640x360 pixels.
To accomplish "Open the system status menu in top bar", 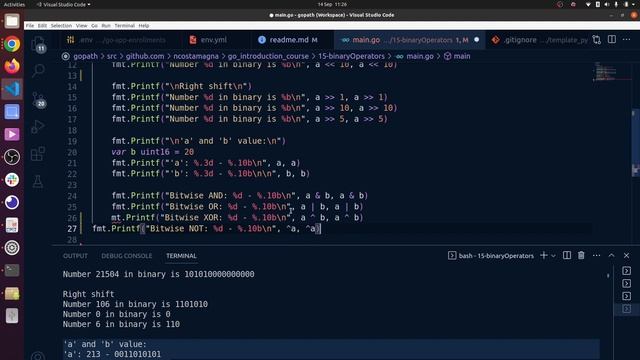I will (x=610, y=4).
